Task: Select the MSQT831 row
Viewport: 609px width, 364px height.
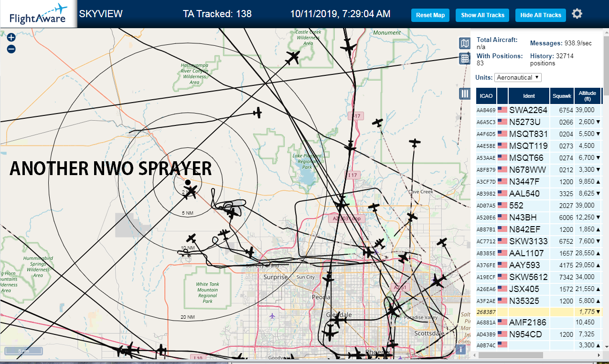Action: point(538,134)
